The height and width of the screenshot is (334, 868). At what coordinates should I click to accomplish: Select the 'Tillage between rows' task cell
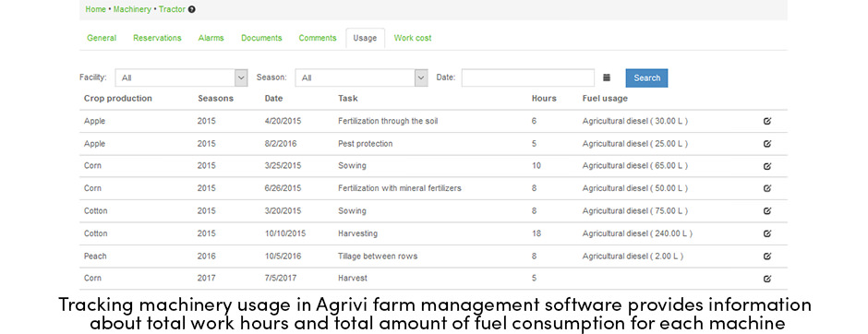pos(378,256)
